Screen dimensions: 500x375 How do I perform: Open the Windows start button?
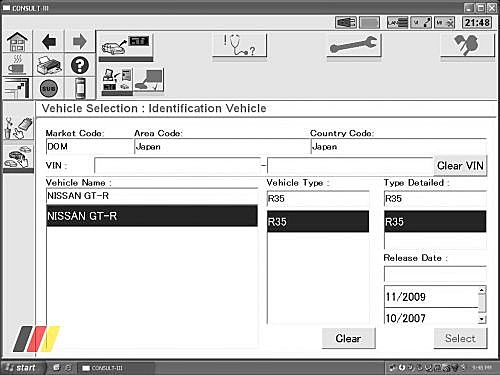[22, 368]
